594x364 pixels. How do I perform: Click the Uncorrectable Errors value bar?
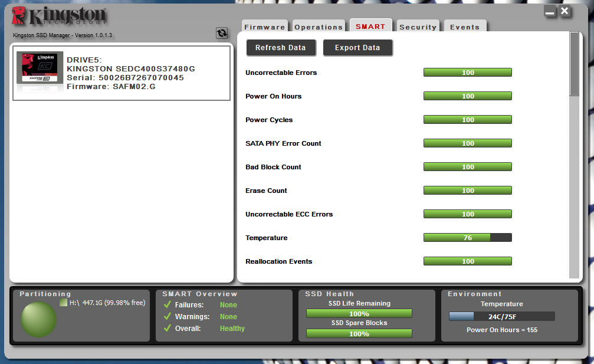[468, 73]
